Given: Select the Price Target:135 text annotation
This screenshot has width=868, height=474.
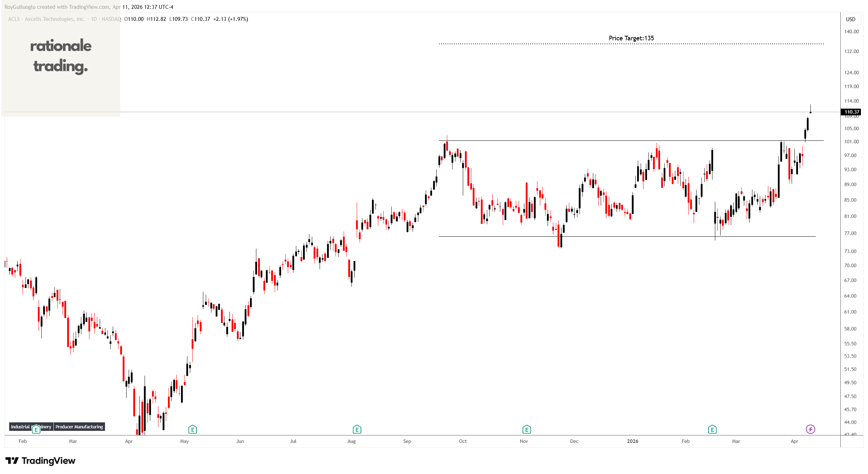Looking at the screenshot, I should 631,38.
